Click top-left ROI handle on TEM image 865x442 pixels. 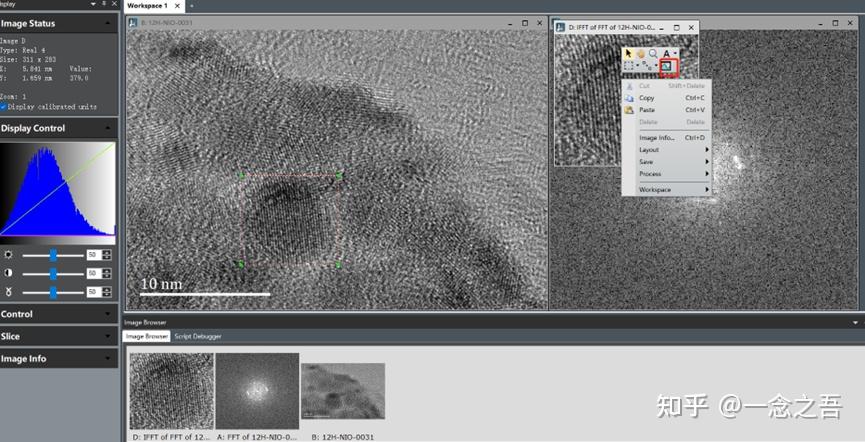pos(242,175)
